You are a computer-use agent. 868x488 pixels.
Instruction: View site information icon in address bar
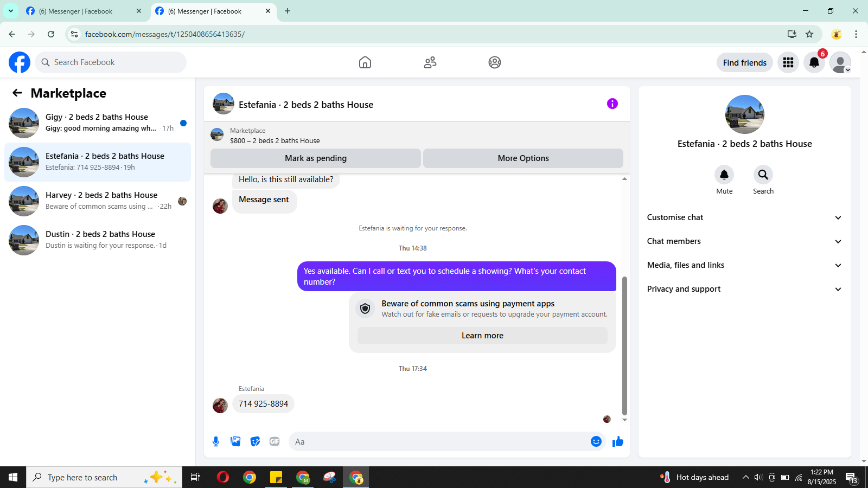pos(74,34)
